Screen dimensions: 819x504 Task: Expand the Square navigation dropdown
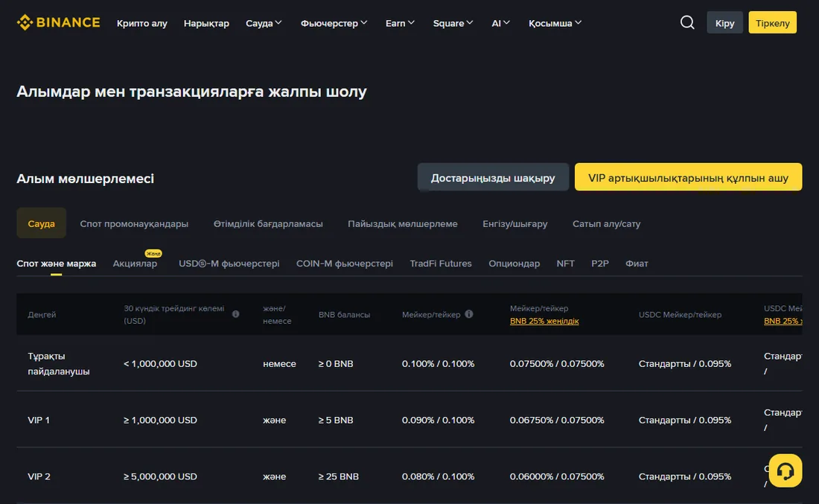pos(453,23)
